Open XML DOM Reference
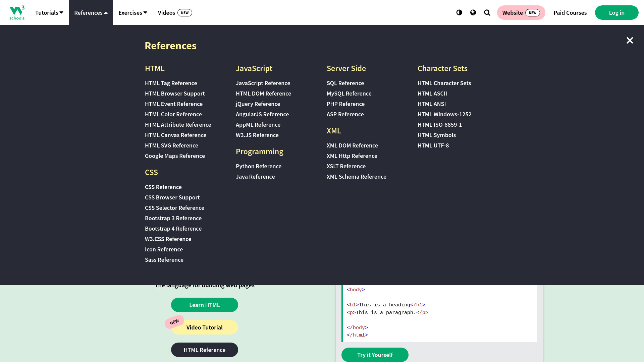The width and height of the screenshot is (644, 362). [x=352, y=145]
